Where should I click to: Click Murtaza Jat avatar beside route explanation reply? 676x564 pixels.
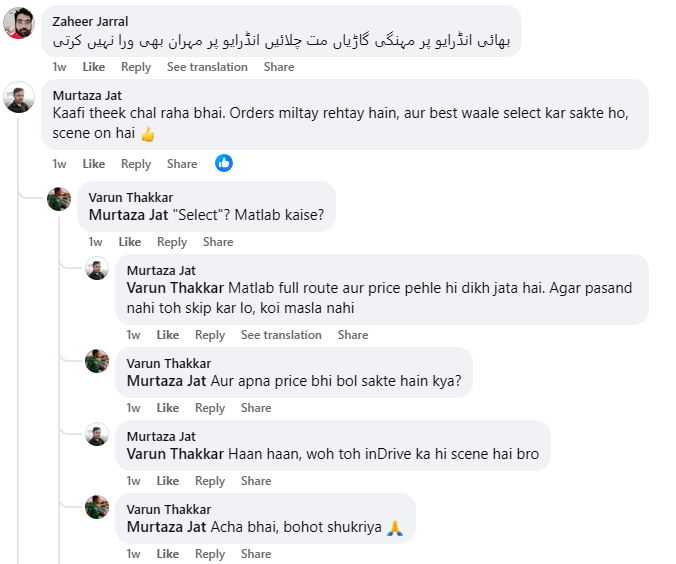pos(97,268)
